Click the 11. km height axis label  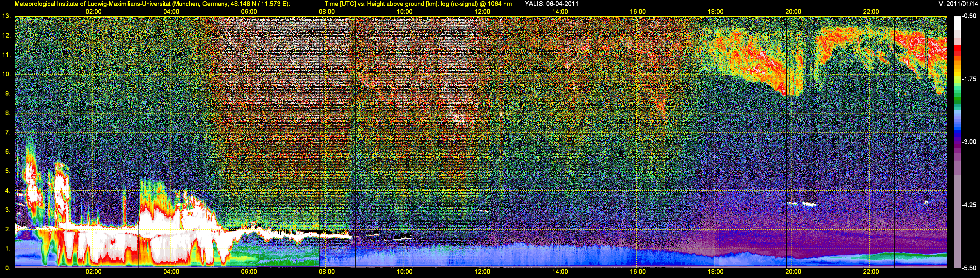point(6,55)
